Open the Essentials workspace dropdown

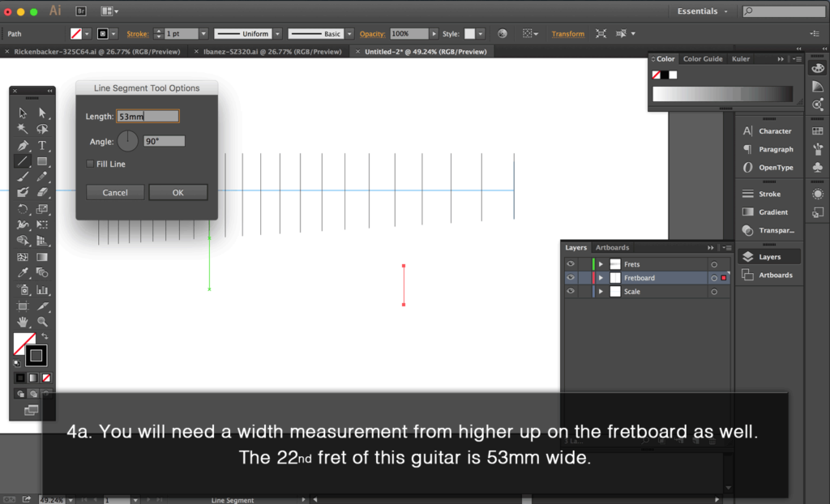click(x=702, y=11)
